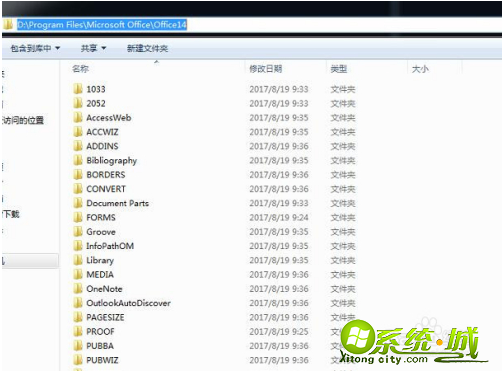Click the CONVERT folder name
The height and width of the screenshot is (376, 503).
[106, 189]
